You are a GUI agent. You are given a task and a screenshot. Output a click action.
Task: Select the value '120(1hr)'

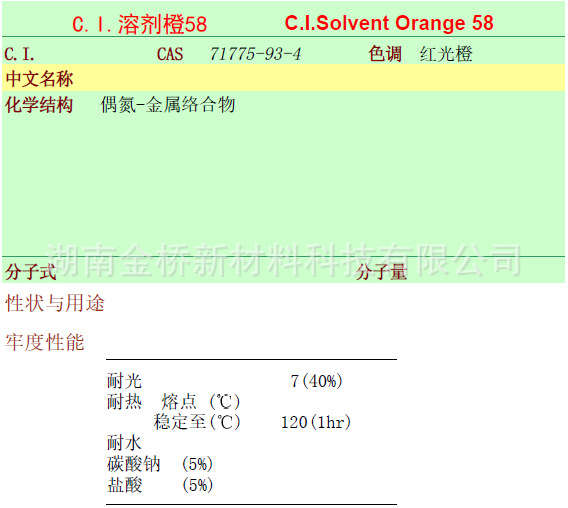coord(316,422)
